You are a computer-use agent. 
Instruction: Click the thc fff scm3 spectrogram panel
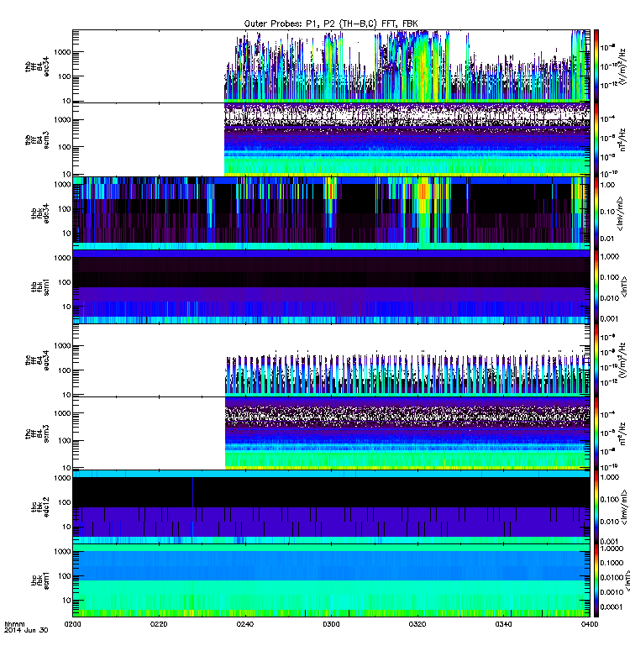331,433
